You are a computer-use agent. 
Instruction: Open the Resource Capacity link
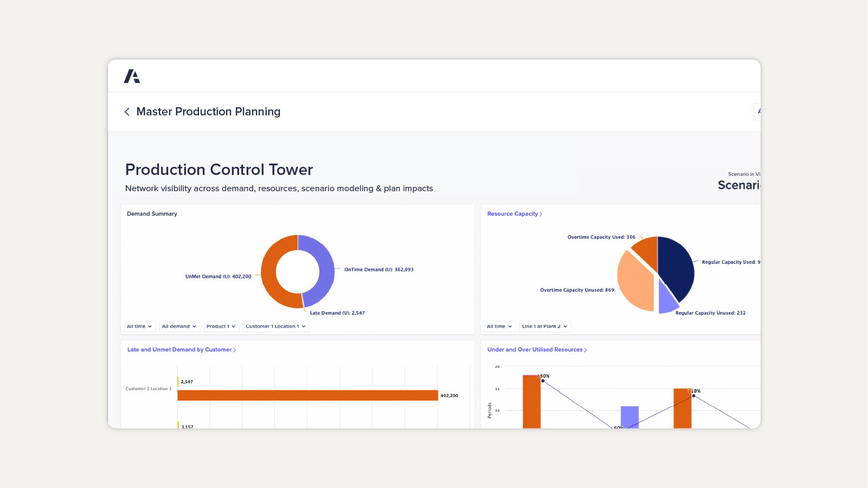pos(515,214)
